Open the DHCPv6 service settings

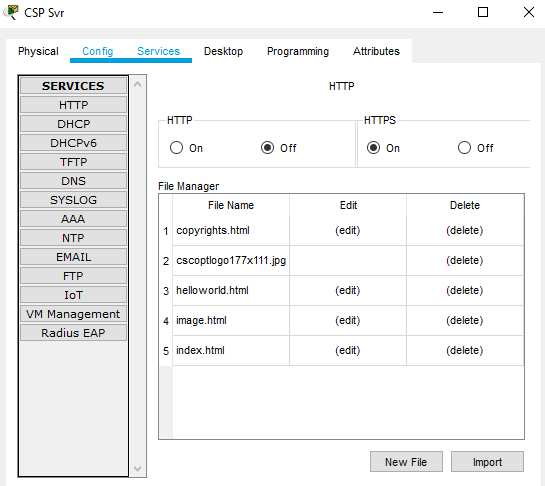73,143
